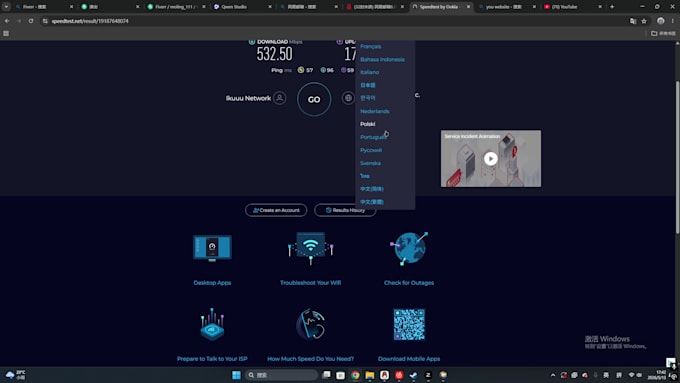680x383 pixels.
Task: Click the speedtest.net address bar
Action: [x=334, y=21]
